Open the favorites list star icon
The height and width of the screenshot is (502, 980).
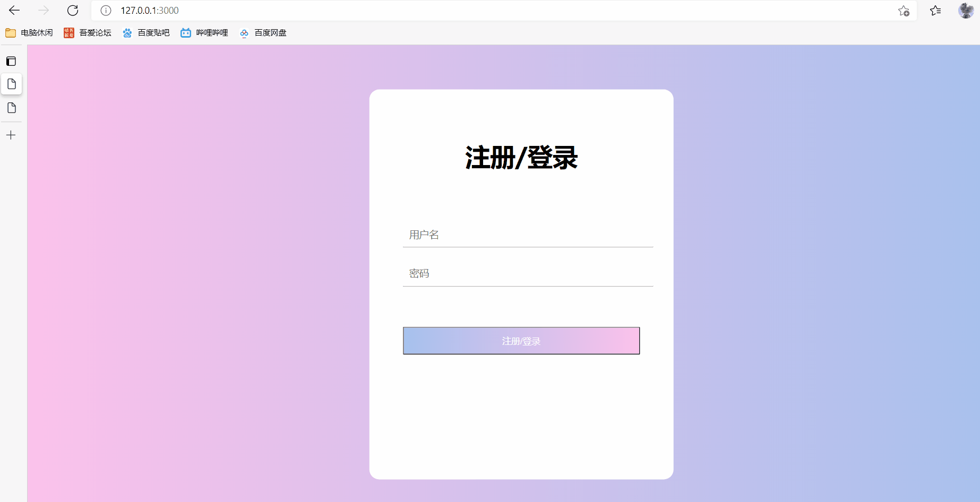pos(935,10)
